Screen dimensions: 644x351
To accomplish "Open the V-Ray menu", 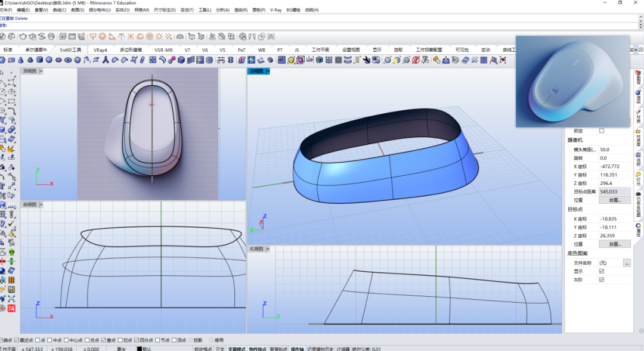I will [275, 10].
